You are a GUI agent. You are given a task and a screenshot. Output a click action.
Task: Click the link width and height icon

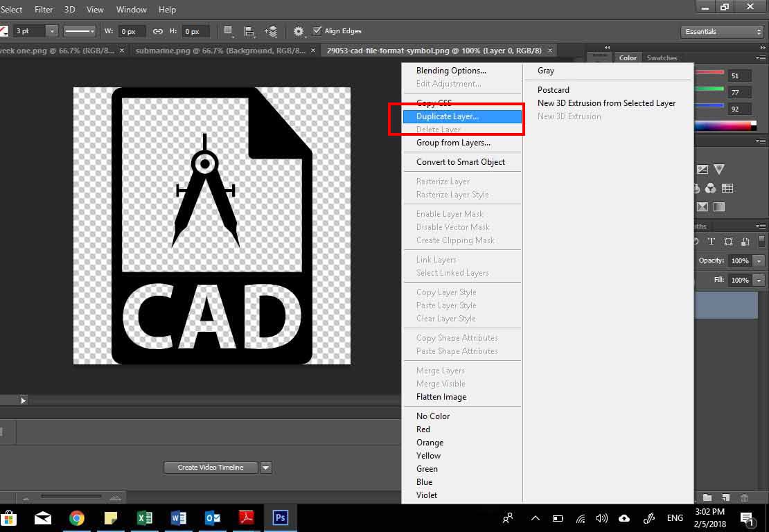pos(157,31)
